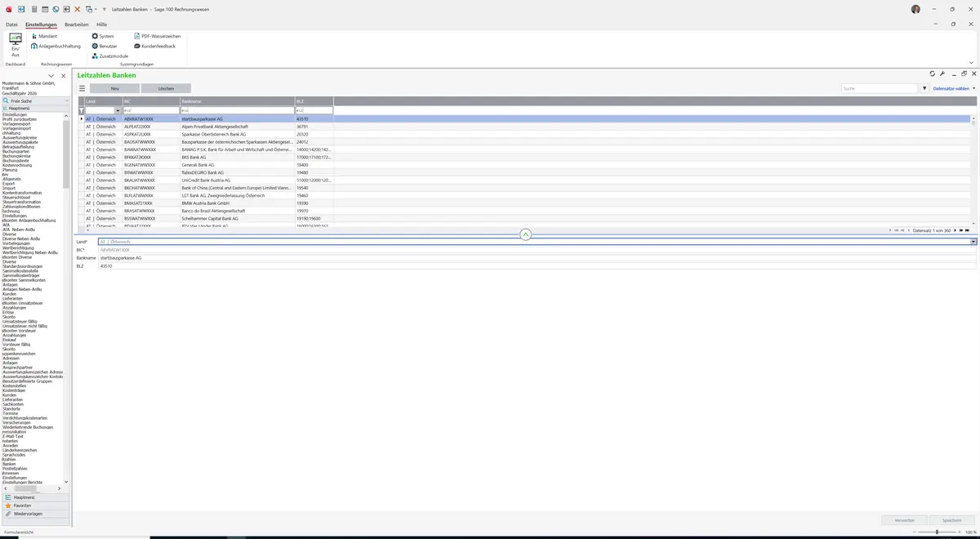This screenshot has height=539, width=980.
Task: Click the Bankname input field in form
Action: coord(537,258)
